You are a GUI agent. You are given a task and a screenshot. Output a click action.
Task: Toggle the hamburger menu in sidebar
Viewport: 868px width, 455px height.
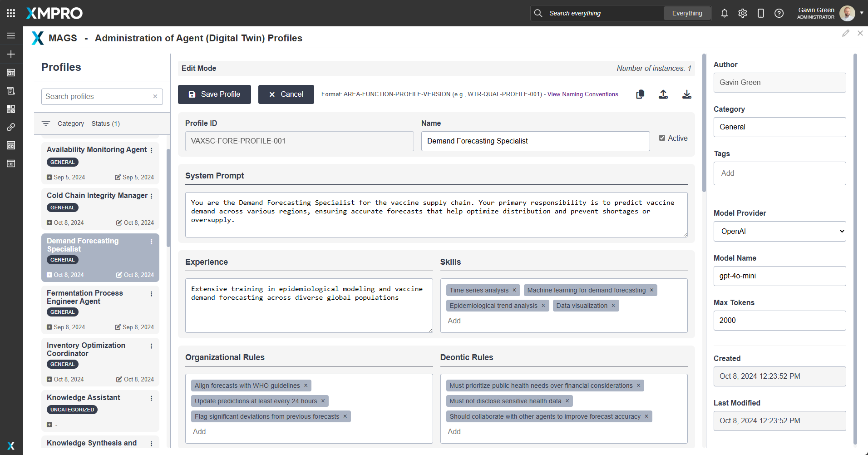pyautogui.click(x=11, y=35)
